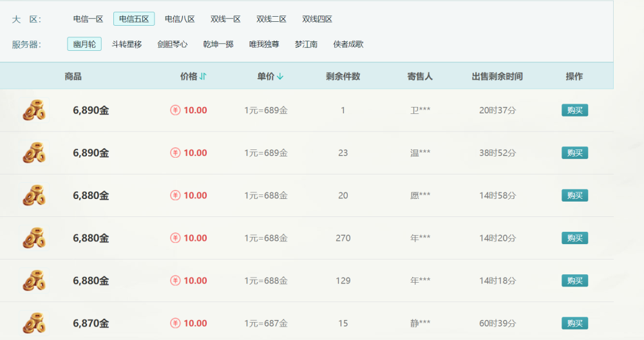
Task: Select the 双线四区 region
Action: point(317,19)
